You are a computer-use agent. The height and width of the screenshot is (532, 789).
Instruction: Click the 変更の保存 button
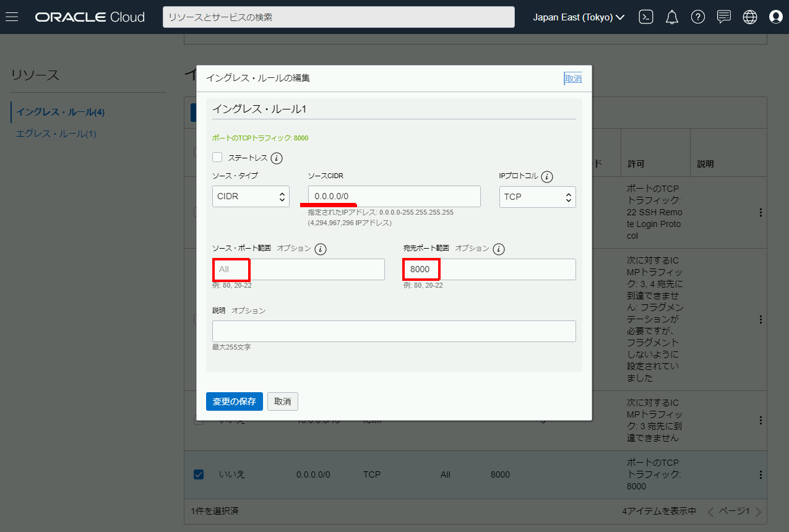coord(234,401)
